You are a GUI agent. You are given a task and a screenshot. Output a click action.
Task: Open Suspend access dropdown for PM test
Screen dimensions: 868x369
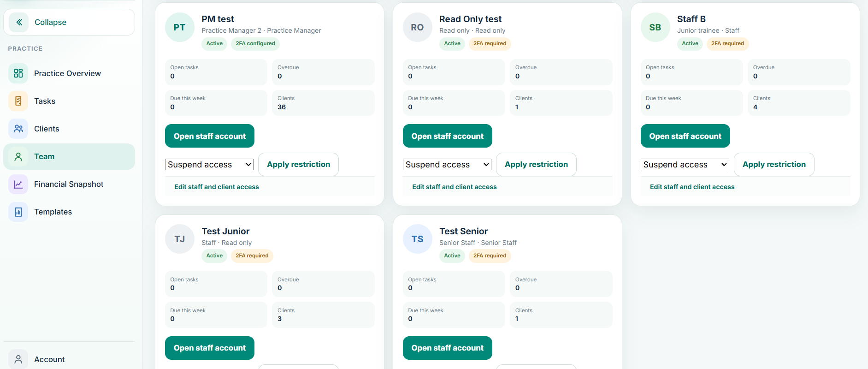pyautogui.click(x=209, y=165)
